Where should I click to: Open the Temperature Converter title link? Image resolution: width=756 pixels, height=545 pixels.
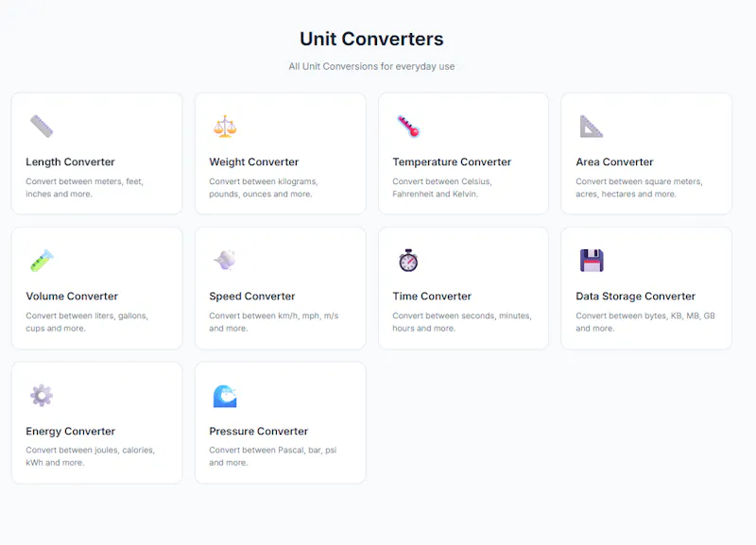452,162
